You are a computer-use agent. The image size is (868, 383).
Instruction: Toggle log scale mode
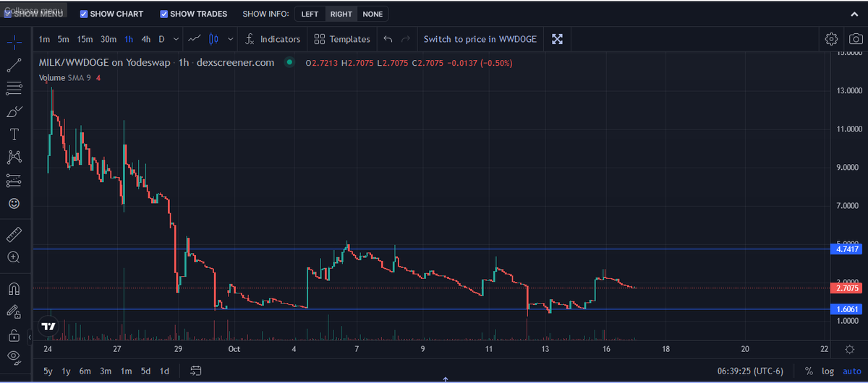coord(828,371)
